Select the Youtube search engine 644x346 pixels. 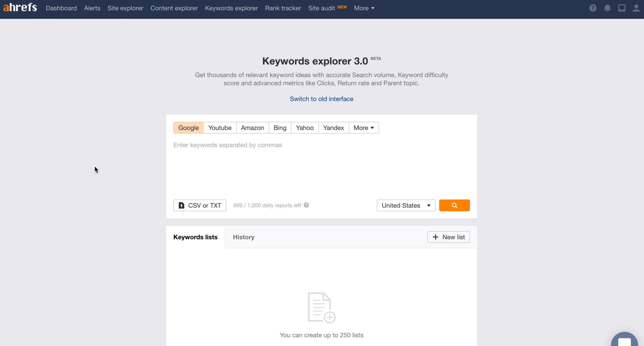[x=220, y=128]
